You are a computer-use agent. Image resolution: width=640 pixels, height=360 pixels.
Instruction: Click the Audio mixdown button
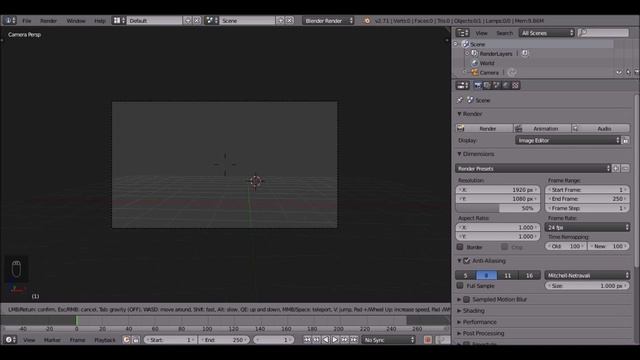600,128
